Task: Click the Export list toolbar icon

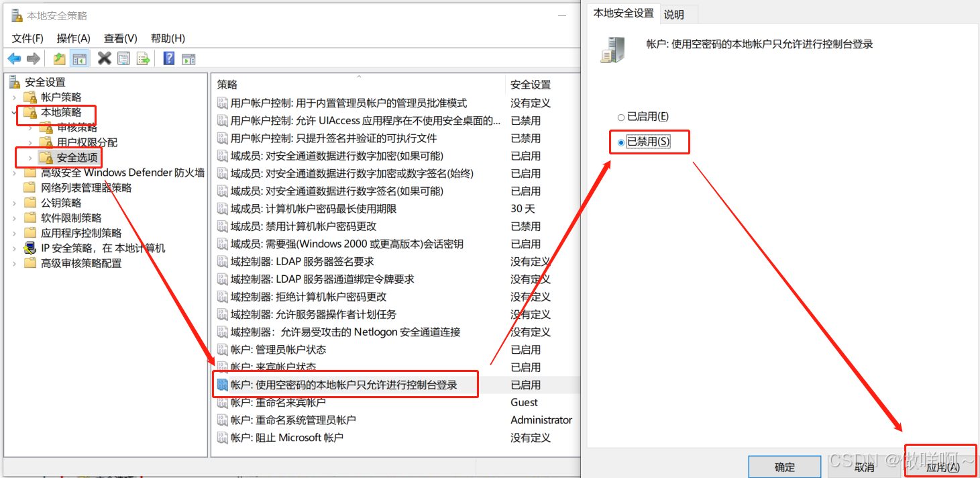Action: click(143, 59)
